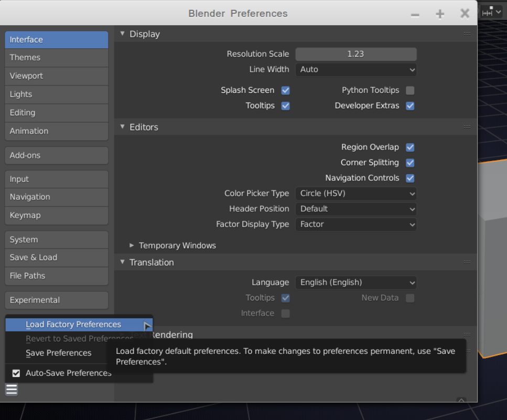507x420 pixels.
Task: Enable the translation New Data checkbox
Action: tap(410, 298)
